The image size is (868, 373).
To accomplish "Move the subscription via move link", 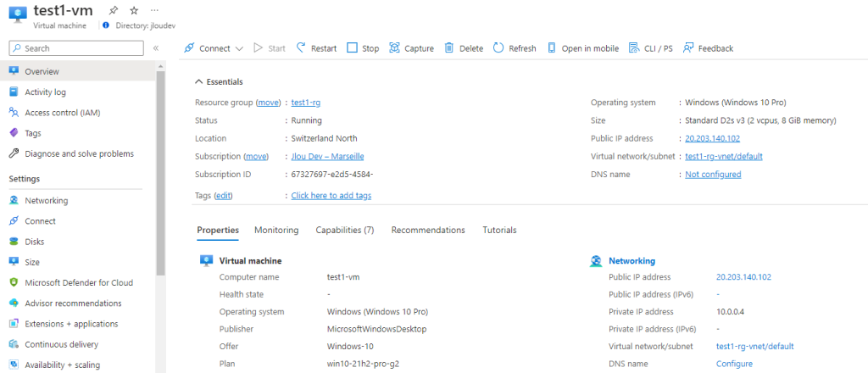I will [256, 157].
